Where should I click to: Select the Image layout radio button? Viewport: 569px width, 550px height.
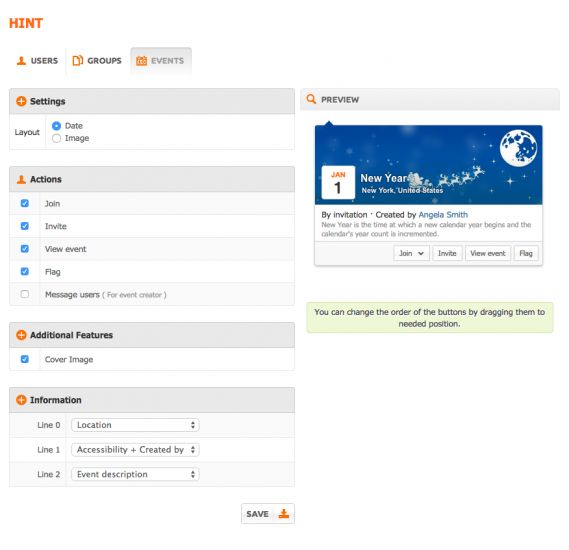pyautogui.click(x=56, y=138)
